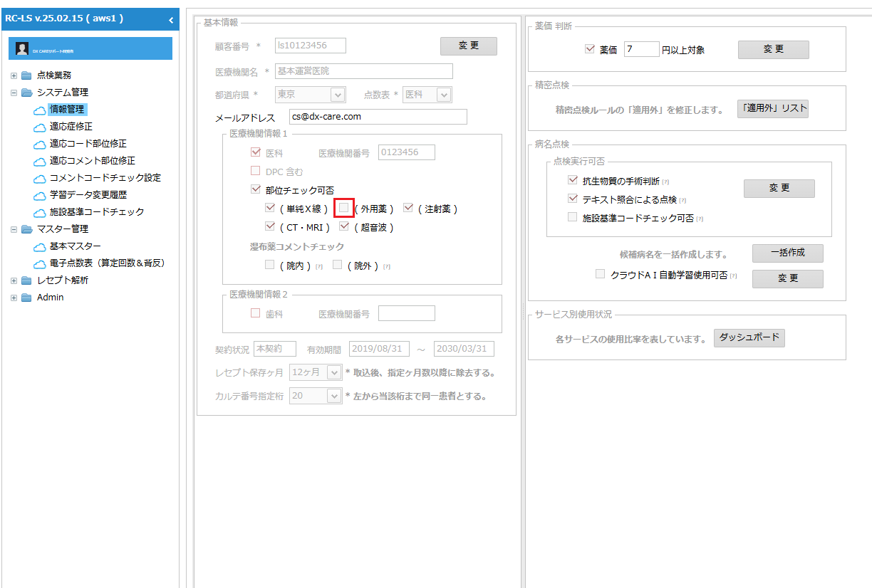Collapse the マスター管理 tree node

point(14,229)
